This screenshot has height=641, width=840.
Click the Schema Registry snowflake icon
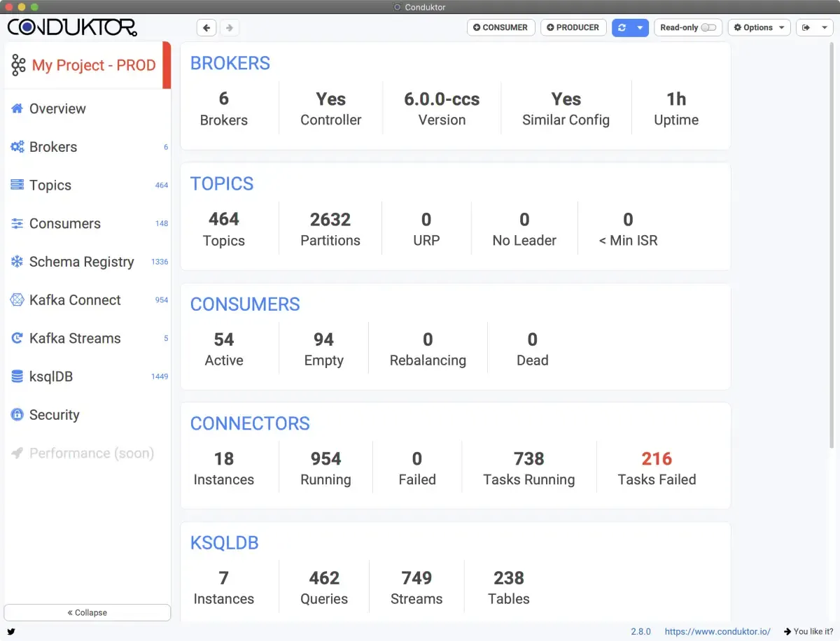pyautogui.click(x=17, y=262)
